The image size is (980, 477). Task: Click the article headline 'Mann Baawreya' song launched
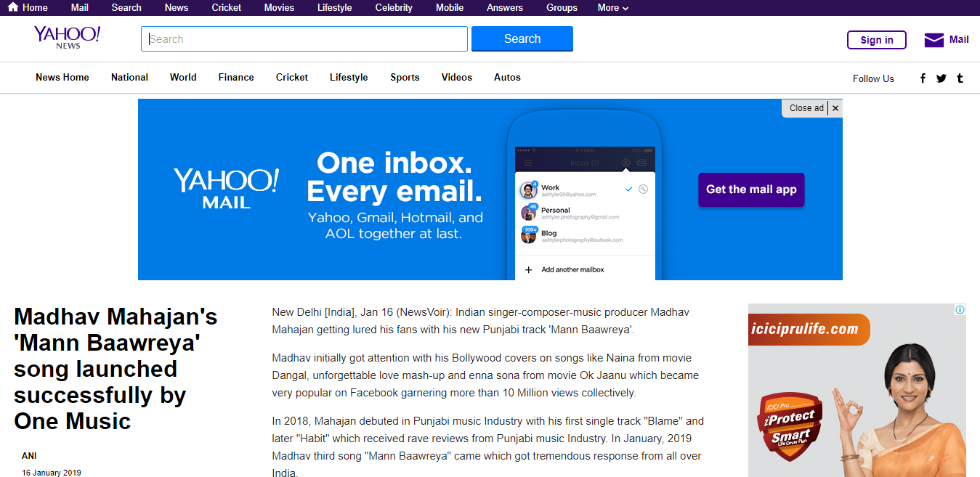click(x=116, y=369)
